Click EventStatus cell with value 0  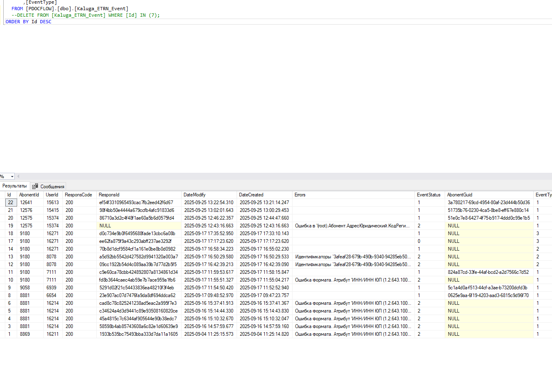pos(430,241)
